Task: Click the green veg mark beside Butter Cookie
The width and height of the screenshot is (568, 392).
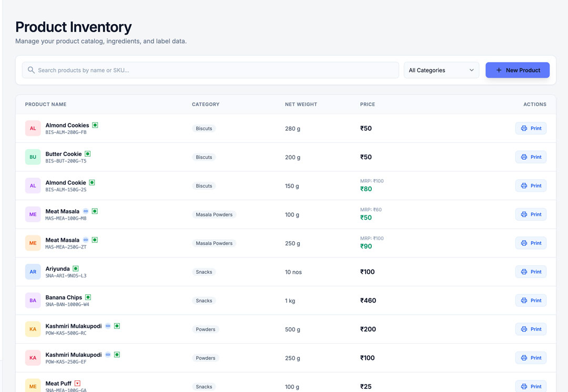Action: pos(88,154)
